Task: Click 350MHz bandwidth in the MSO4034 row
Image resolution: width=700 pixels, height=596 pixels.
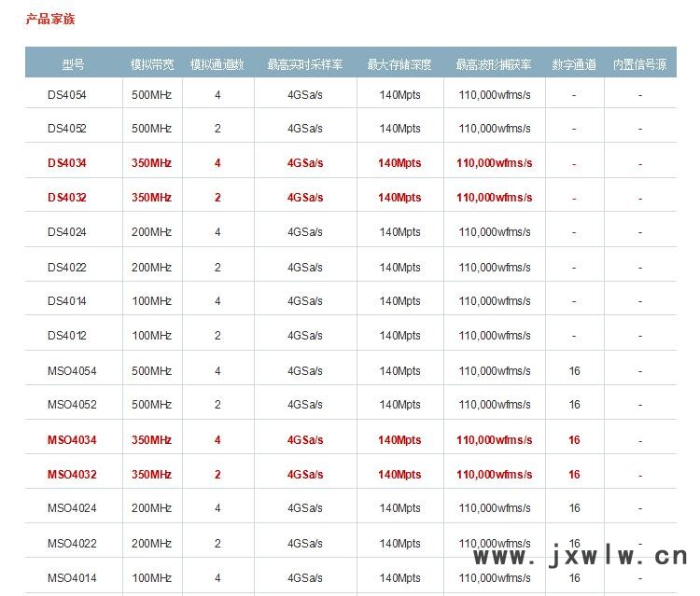Action: [152, 440]
